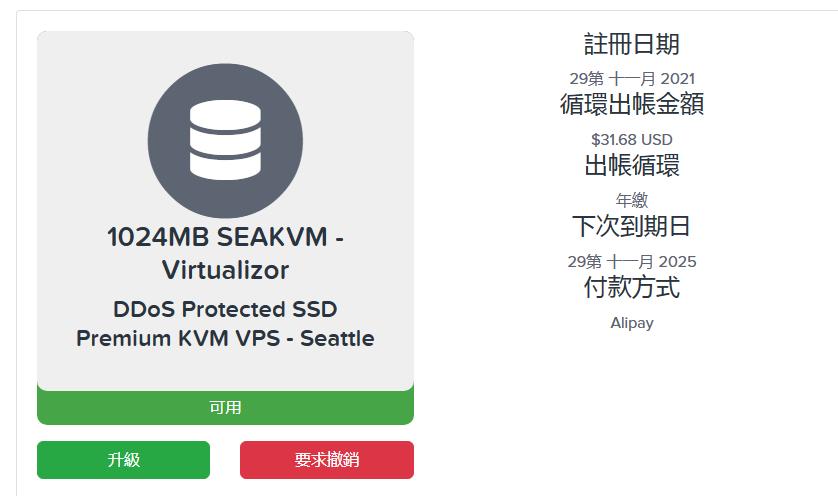The image size is (838, 496).
Task: Click the database server icon
Action: coord(225,140)
